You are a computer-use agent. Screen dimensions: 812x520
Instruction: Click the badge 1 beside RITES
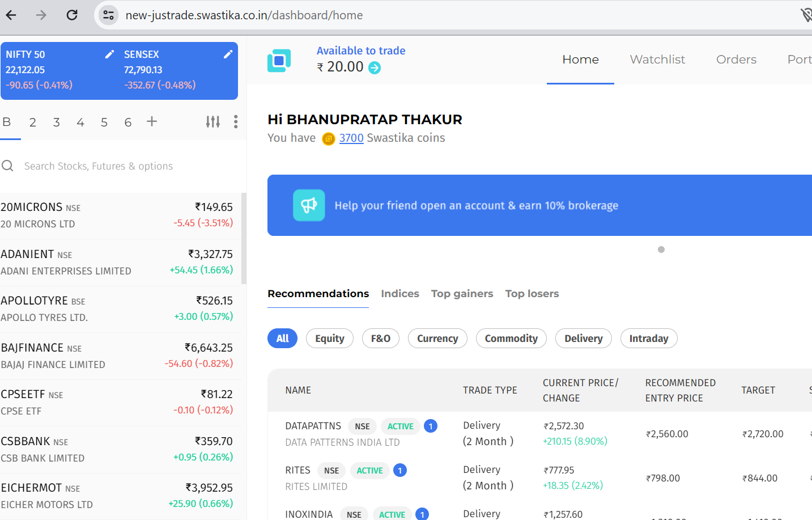coord(400,470)
